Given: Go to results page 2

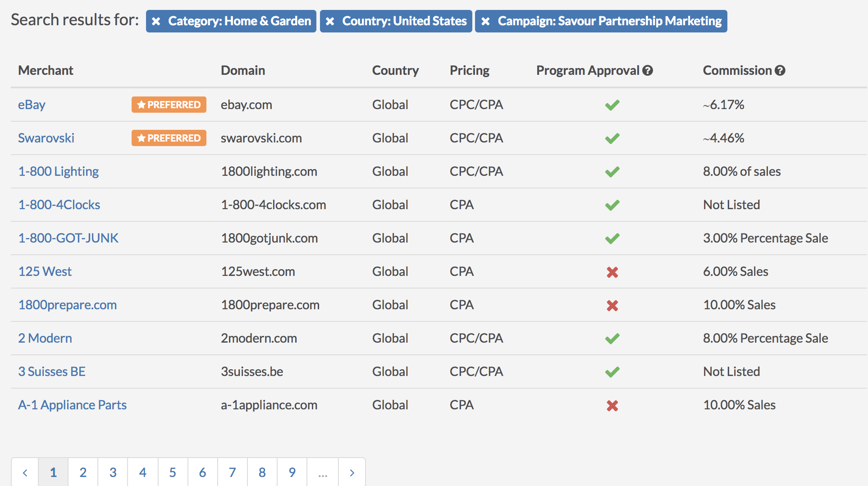Looking at the screenshot, I should (83, 472).
